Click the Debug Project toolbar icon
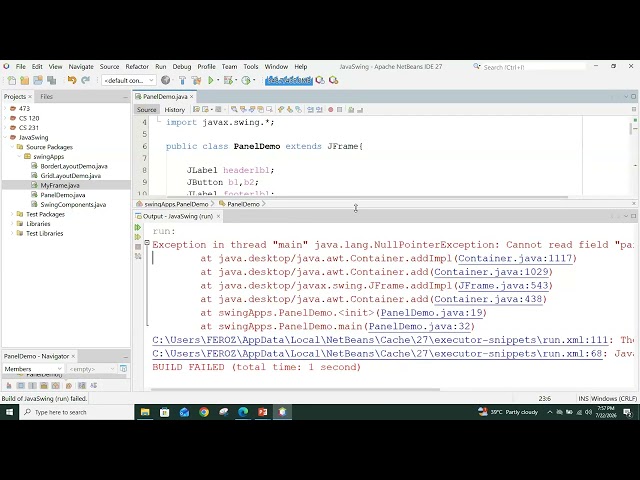This screenshot has width=640, height=480. pos(228,80)
